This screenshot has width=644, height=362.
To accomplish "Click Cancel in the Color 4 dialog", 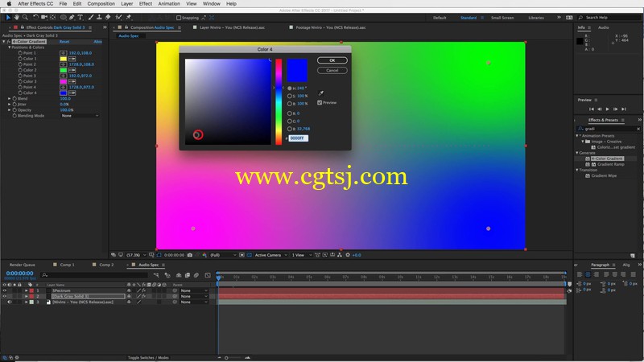I will tap(332, 70).
